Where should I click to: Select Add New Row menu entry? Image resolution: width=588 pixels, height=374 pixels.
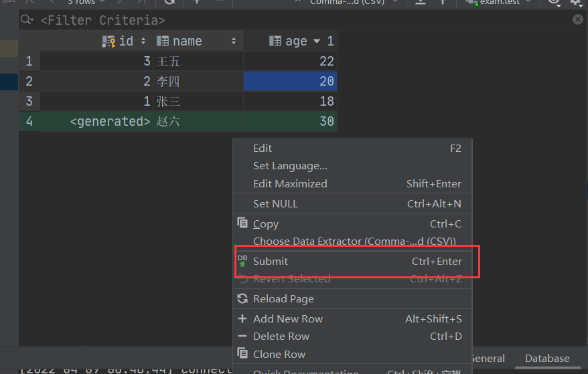pyautogui.click(x=352, y=319)
